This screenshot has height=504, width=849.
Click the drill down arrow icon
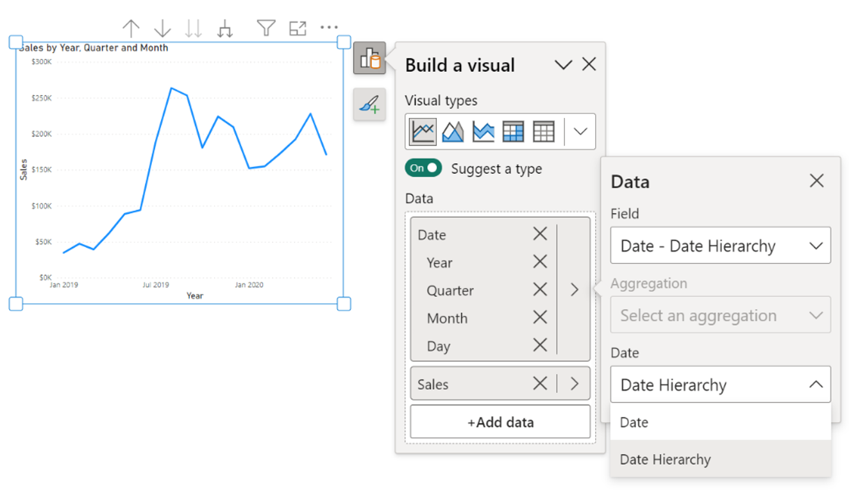pos(163,28)
